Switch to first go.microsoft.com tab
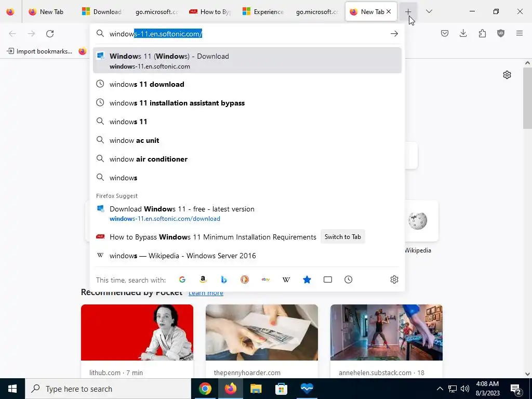Image resolution: width=532 pixels, height=399 pixels. pyautogui.click(x=156, y=12)
